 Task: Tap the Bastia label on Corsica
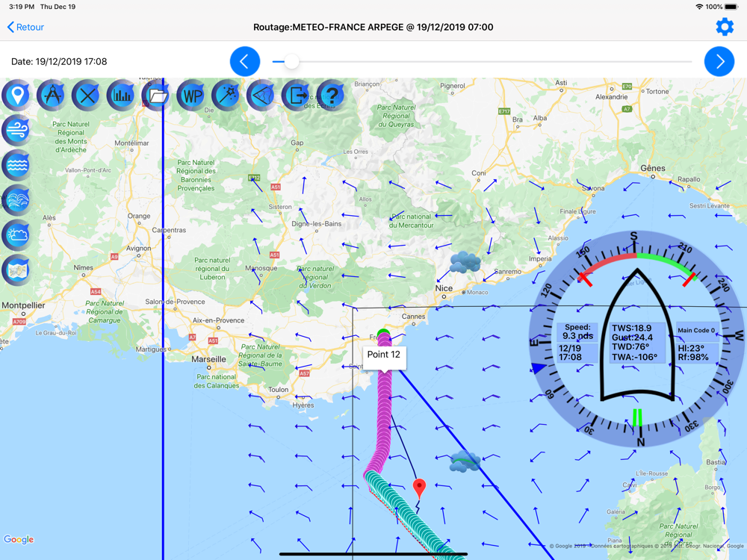pyautogui.click(x=716, y=462)
